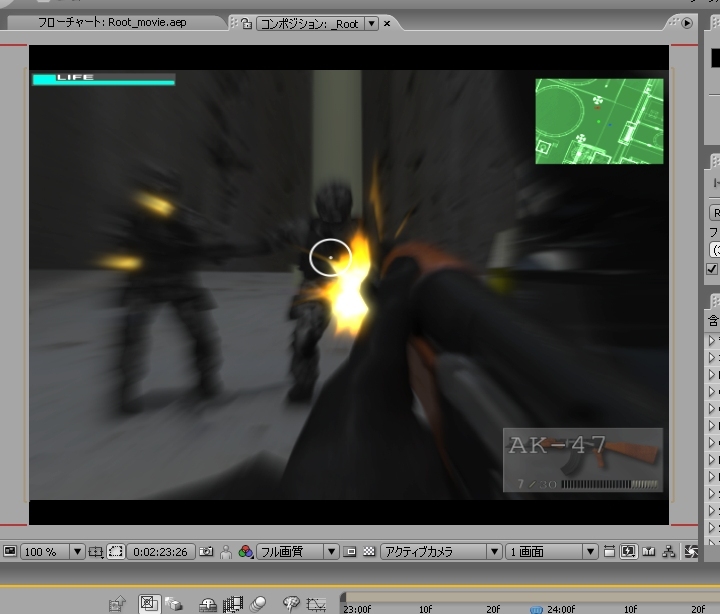Toggle mask and shape path visibility
Screen dimensions: 720x614
pos(116,552)
